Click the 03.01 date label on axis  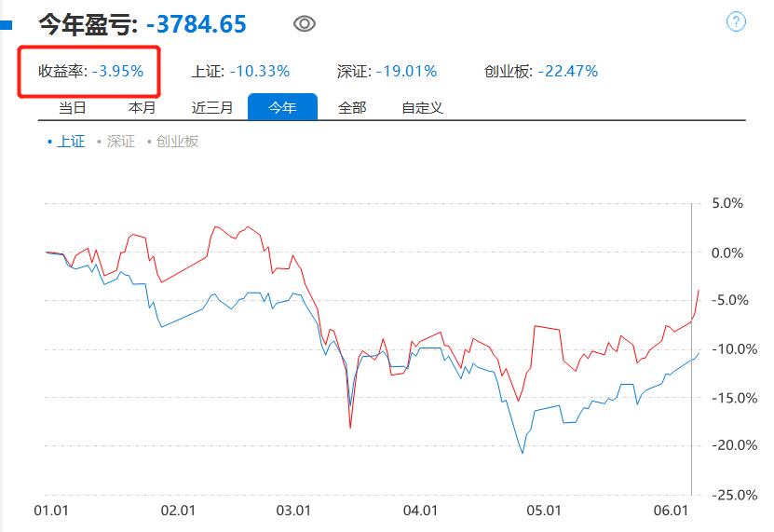pos(293,511)
